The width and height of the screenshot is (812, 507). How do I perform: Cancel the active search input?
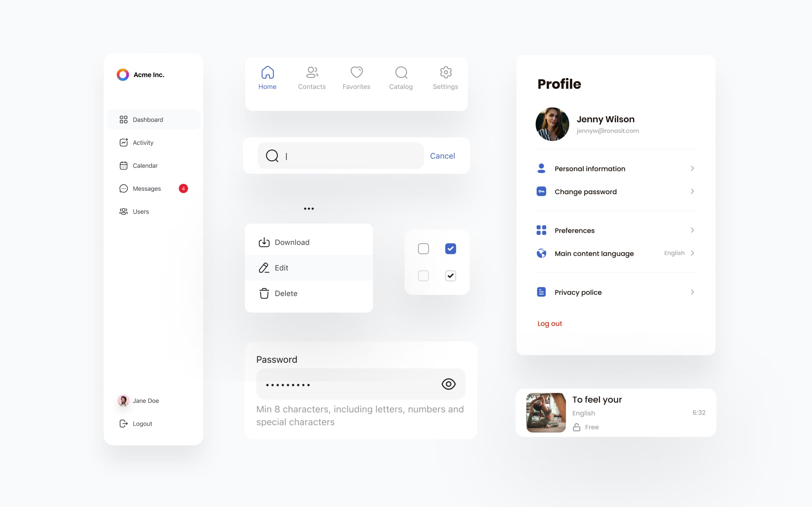pyautogui.click(x=442, y=155)
